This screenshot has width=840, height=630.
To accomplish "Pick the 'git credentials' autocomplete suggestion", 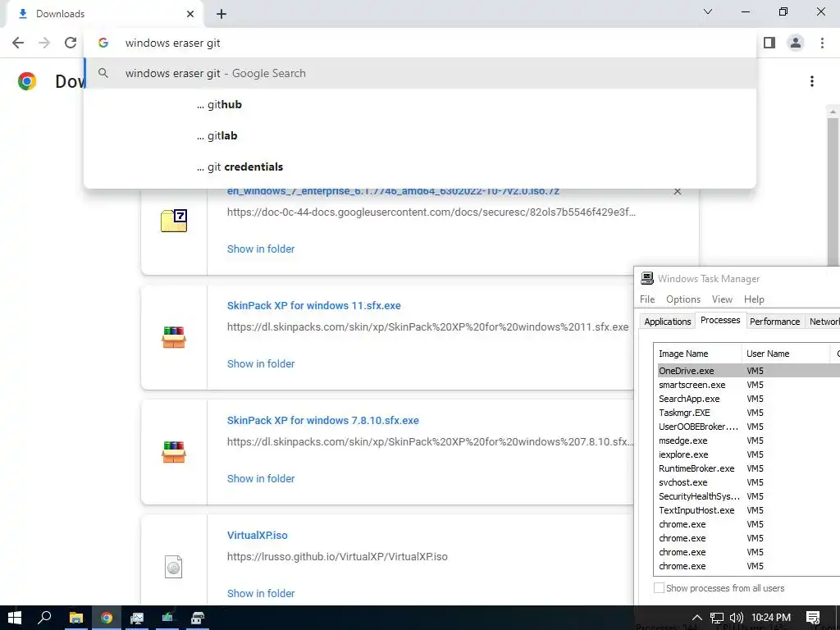I will 420,167.
